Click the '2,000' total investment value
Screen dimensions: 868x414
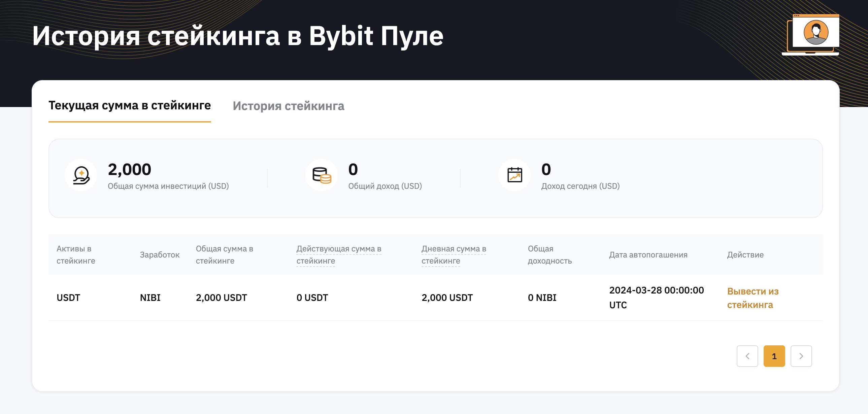(130, 169)
